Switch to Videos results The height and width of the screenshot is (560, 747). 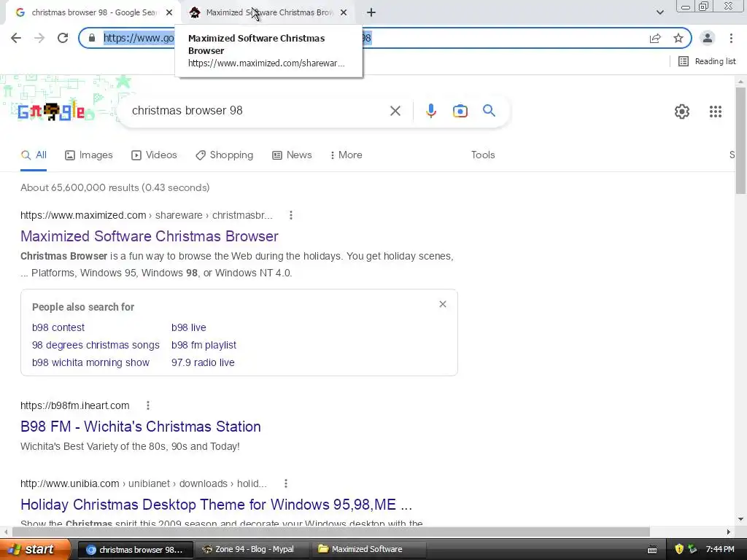pyautogui.click(x=154, y=155)
